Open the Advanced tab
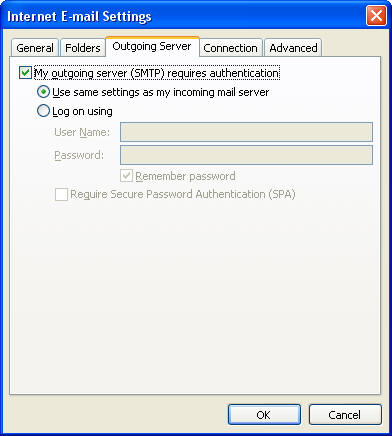 (293, 48)
